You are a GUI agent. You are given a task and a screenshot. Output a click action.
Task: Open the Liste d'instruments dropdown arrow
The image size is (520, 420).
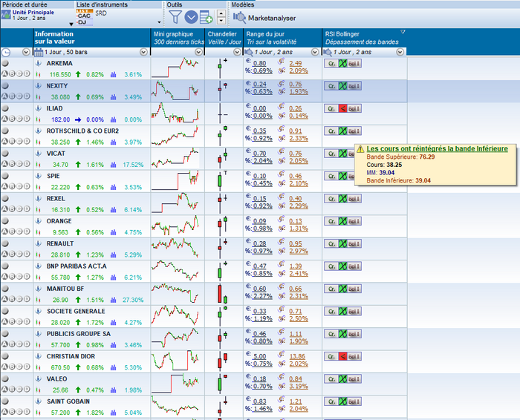click(159, 22)
